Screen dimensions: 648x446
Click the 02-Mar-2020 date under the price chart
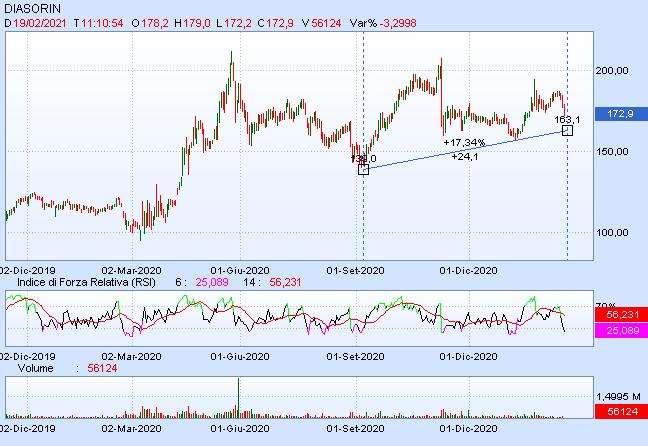(x=131, y=271)
